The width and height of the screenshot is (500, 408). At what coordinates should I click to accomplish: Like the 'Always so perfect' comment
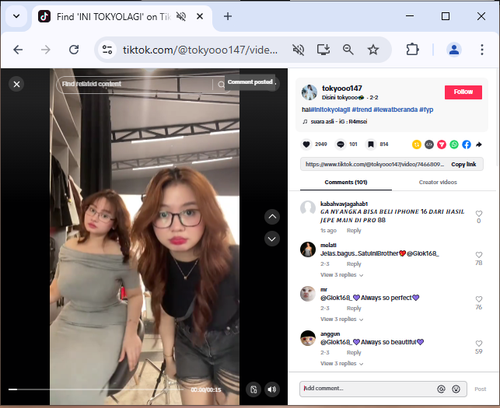click(479, 299)
